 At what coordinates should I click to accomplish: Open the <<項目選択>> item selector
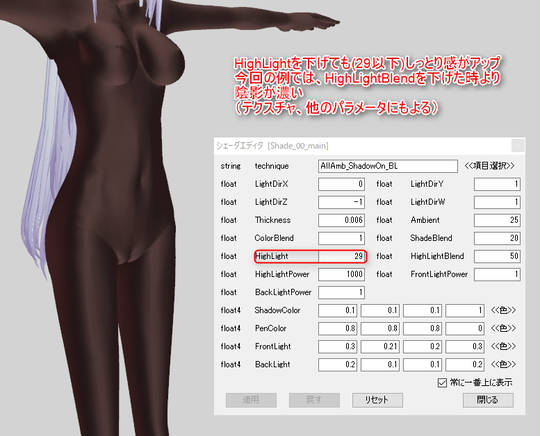coord(489,166)
